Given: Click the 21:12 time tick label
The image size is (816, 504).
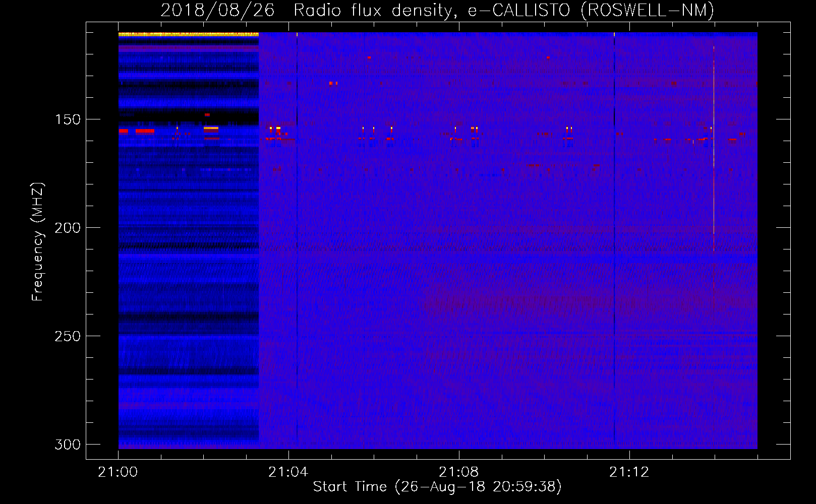Looking at the screenshot, I should (629, 472).
